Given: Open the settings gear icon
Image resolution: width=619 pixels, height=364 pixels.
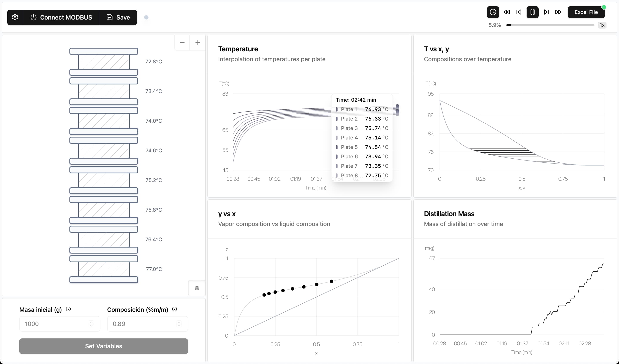Looking at the screenshot, I should (x=15, y=17).
